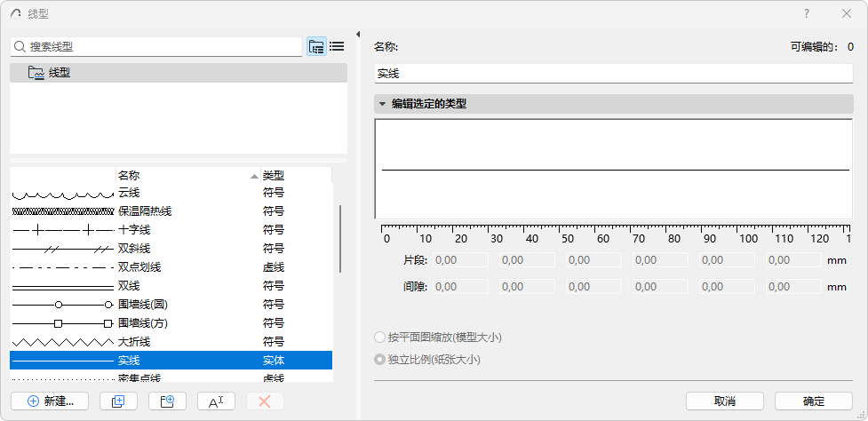The width and height of the screenshot is (868, 421).
Task: Sort by the 类型 column header
Action: pos(296,175)
